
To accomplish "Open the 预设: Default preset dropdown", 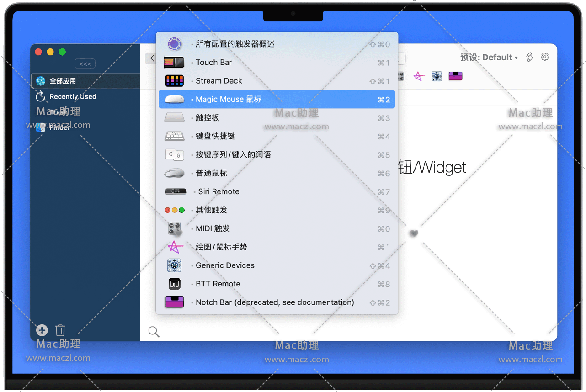I will (x=489, y=58).
